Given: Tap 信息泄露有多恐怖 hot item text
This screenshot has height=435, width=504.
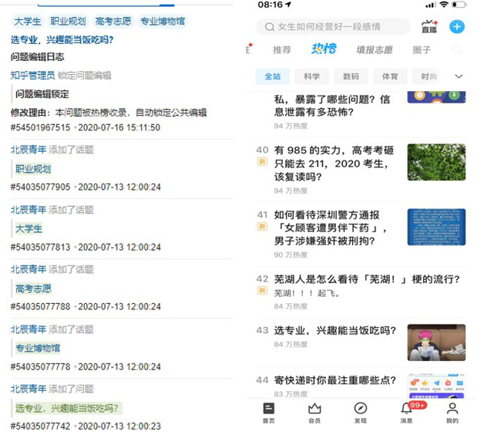Looking at the screenshot, I should click(x=332, y=106).
